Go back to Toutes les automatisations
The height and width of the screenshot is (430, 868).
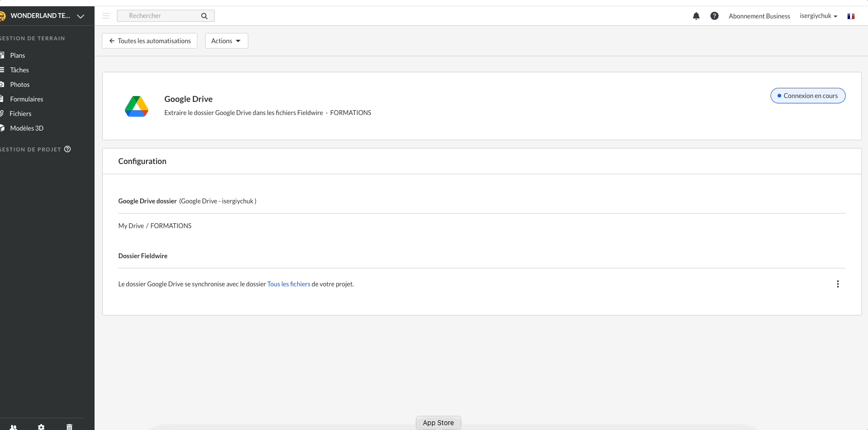149,41
